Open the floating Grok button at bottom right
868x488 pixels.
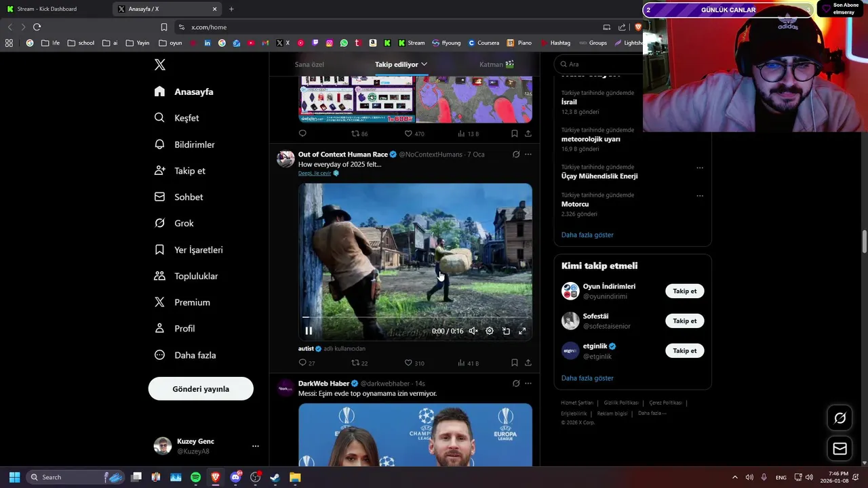click(x=840, y=418)
